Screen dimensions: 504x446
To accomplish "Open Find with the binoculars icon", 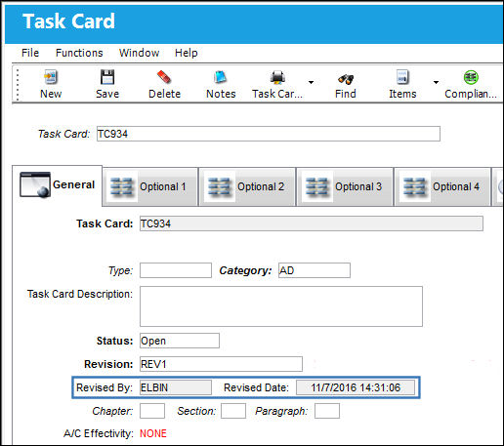I will 346,78.
